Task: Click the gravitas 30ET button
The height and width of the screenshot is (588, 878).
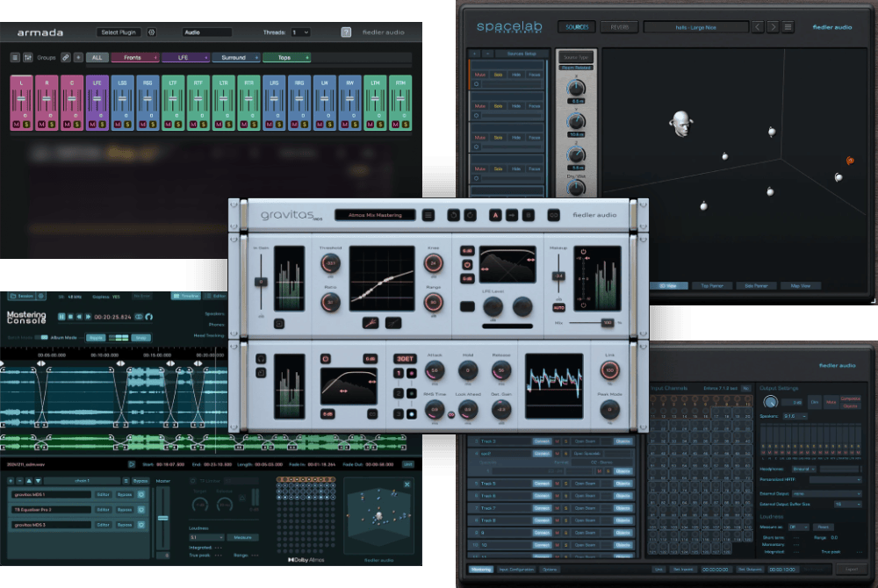Action: [406, 359]
